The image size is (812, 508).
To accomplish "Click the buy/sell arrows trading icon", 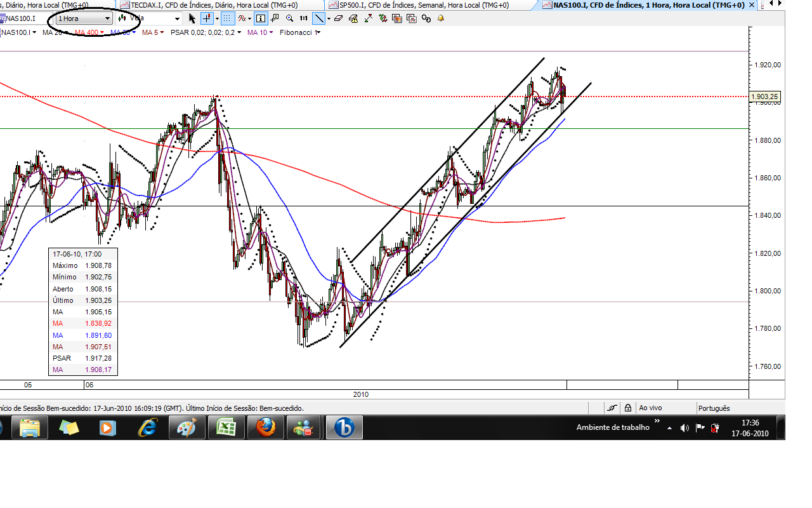I will click(383, 18).
